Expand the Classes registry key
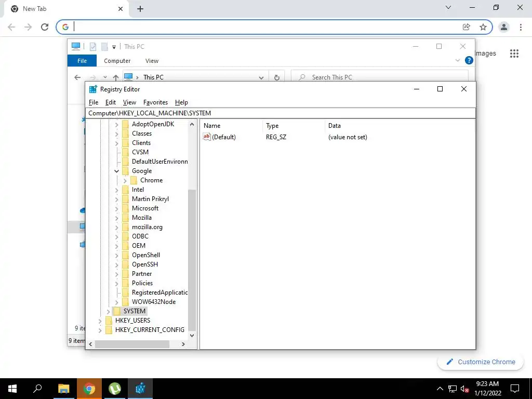 [116, 134]
